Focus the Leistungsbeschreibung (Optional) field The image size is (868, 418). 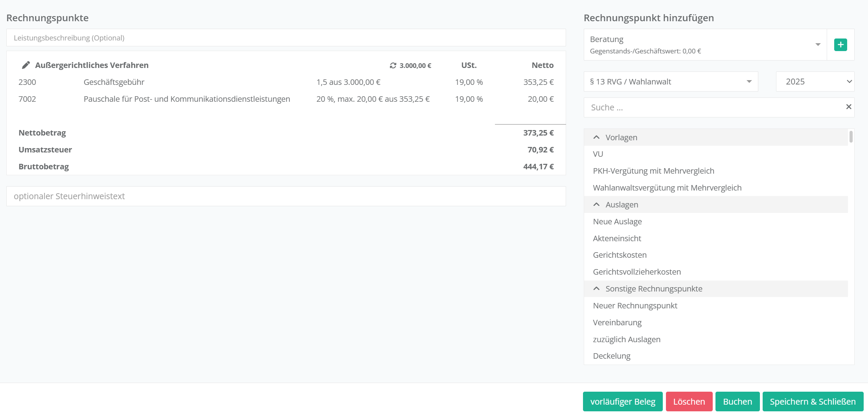(x=286, y=38)
